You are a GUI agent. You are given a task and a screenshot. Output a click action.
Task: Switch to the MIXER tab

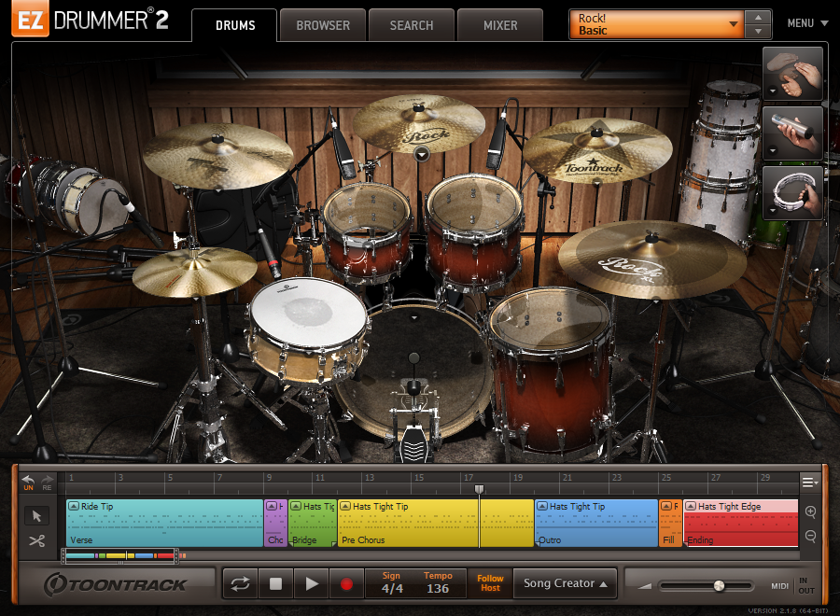click(500, 25)
